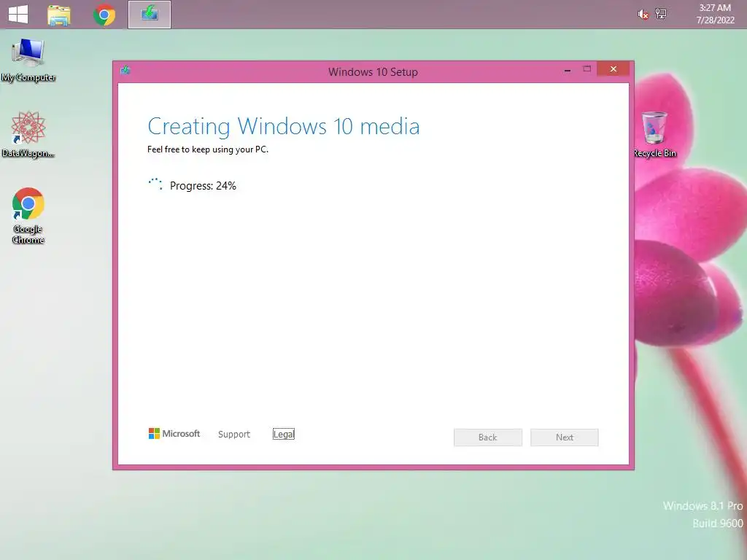The width and height of the screenshot is (747, 560).
Task: Click "Feel free to keep using your PC." text
Action: pos(208,149)
